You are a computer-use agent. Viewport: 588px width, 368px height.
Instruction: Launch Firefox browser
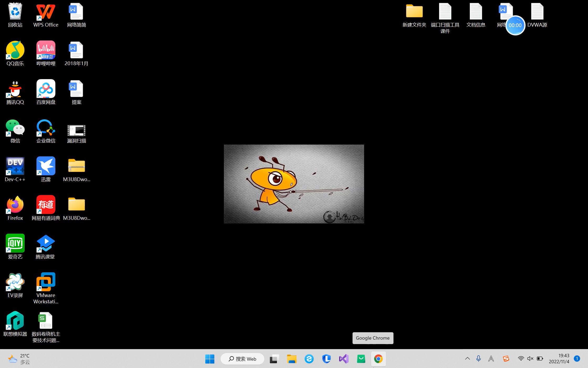coord(15,208)
